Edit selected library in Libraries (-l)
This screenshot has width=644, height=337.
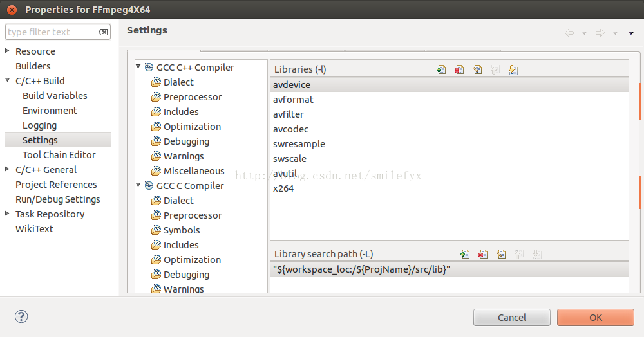click(477, 69)
